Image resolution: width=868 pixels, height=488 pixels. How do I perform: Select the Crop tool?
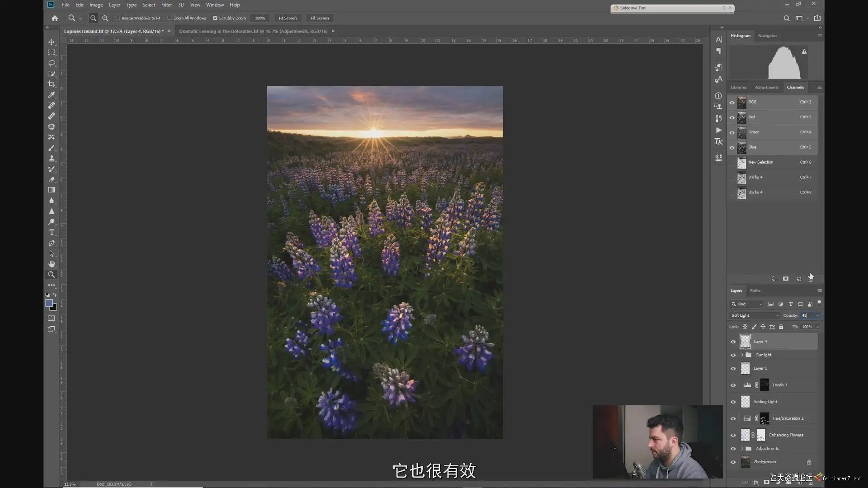[52, 84]
